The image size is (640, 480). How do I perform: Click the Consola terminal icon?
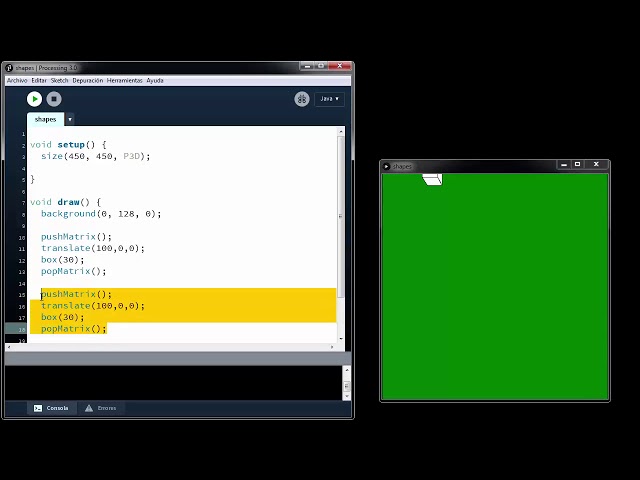[38, 408]
